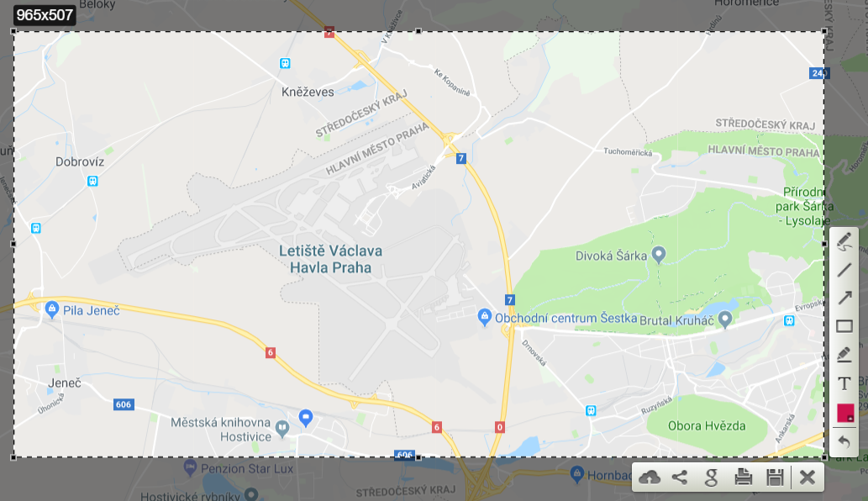Viewport: 868px width, 501px height.
Task: Print the selected screenshot
Action: coord(744,477)
